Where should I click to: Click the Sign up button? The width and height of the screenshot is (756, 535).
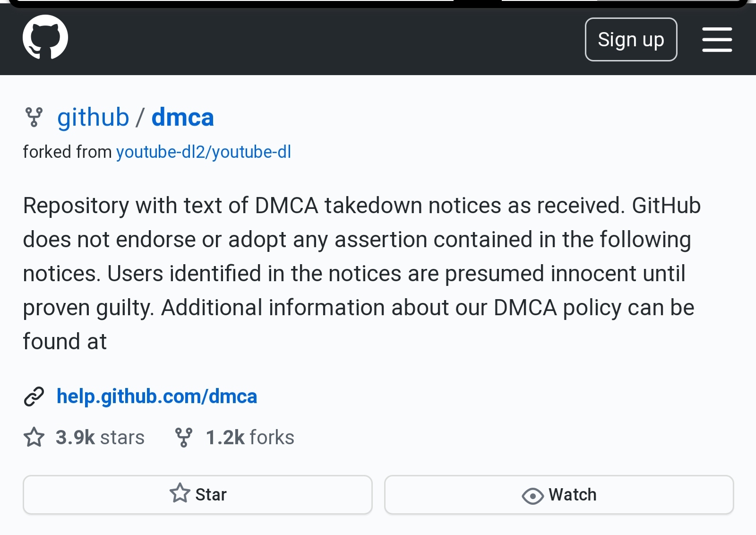(x=631, y=40)
